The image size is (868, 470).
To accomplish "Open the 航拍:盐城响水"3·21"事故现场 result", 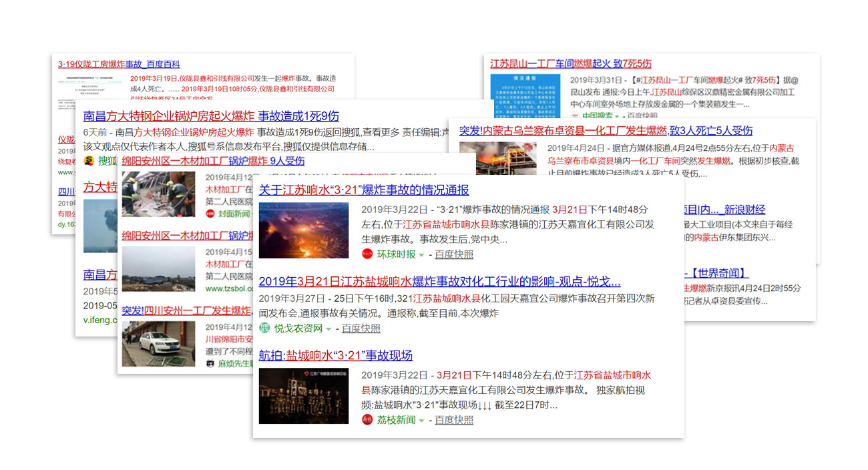I will click(x=336, y=355).
